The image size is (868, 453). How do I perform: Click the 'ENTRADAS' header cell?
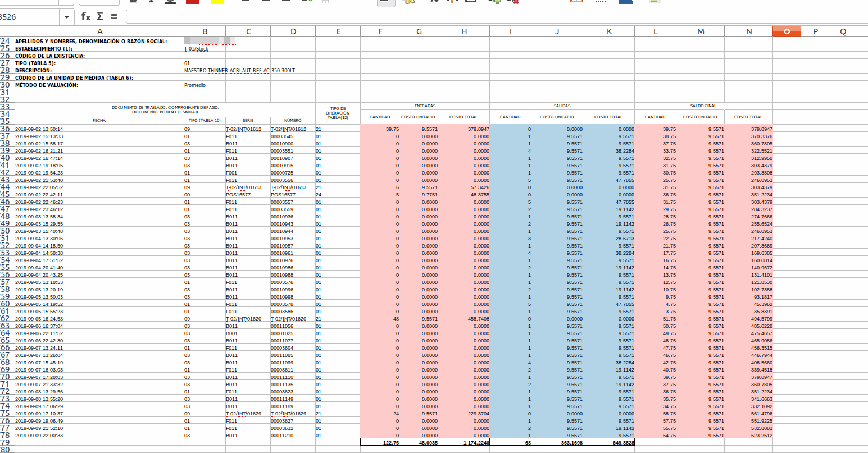tap(425, 106)
